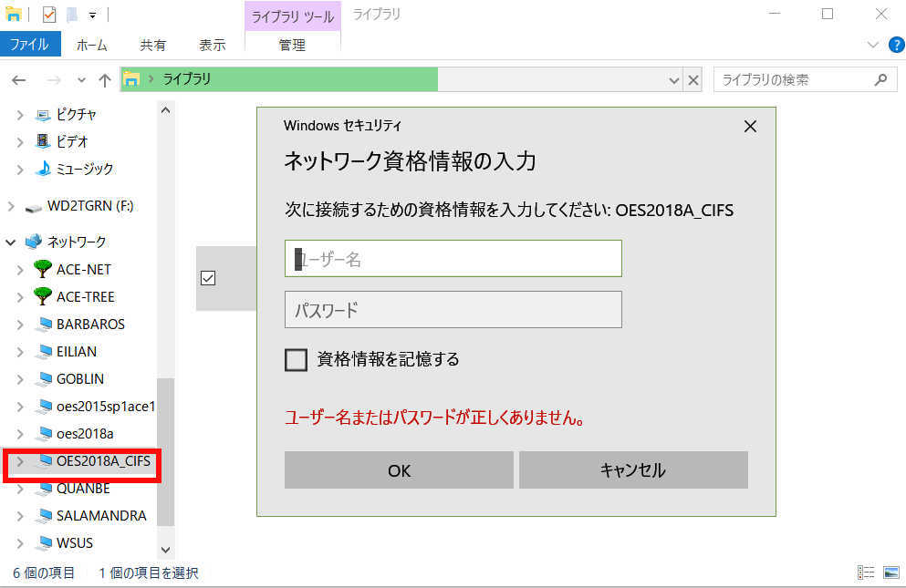Click the New Folder quick access icon

(72, 15)
